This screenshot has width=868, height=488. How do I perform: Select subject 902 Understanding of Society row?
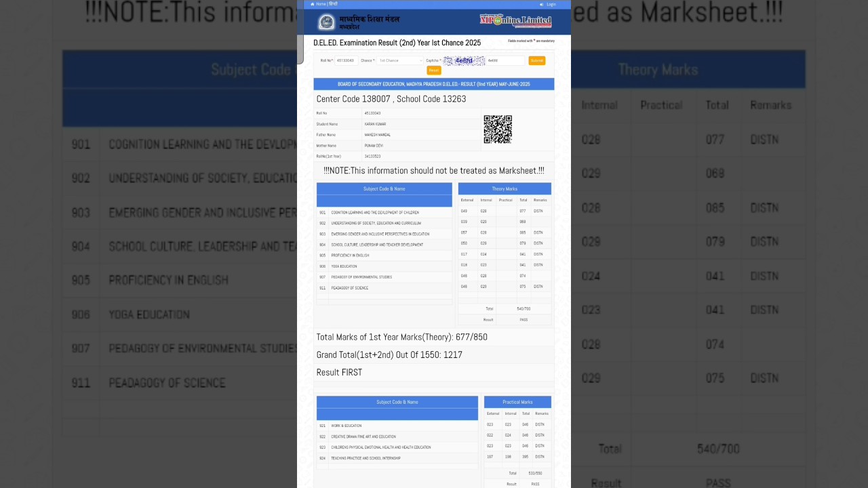tap(384, 223)
